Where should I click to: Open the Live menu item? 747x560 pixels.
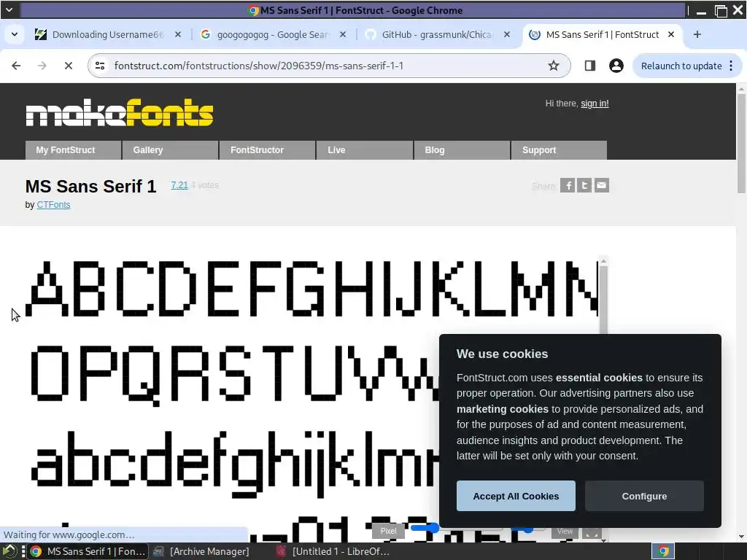tap(365, 150)
